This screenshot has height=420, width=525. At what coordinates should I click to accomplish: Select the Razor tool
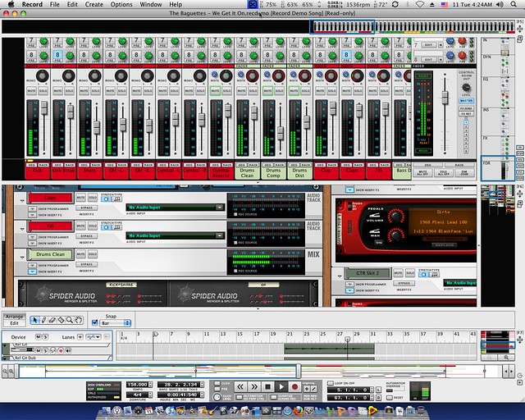click(x=61, y=320)
